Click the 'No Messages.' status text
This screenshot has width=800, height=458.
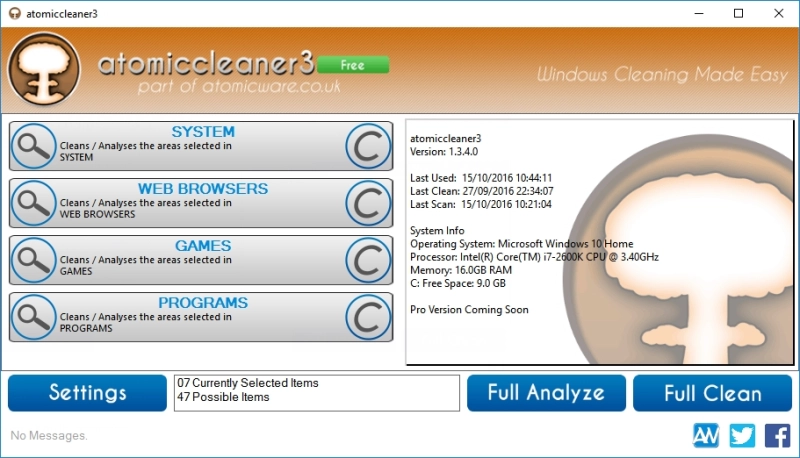click(x=49, y=436)
